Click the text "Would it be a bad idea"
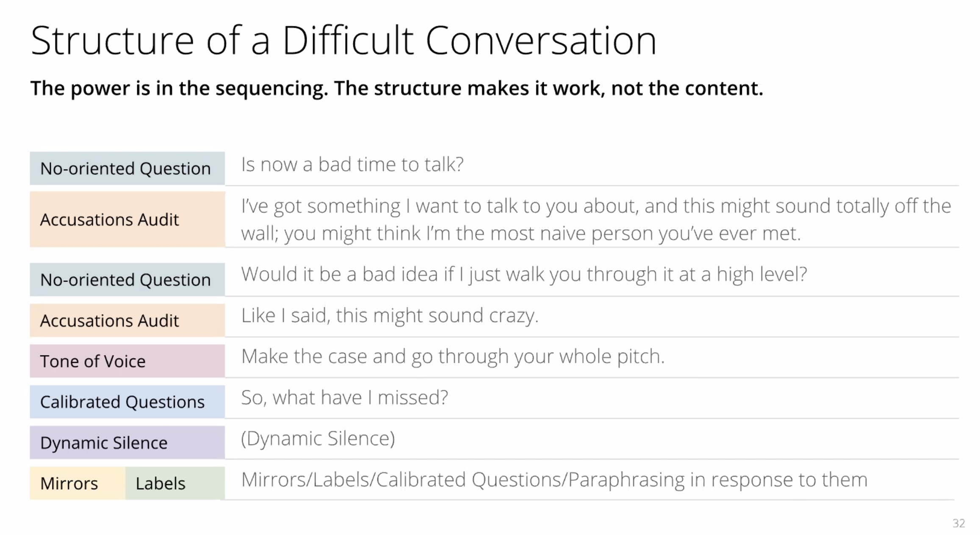 tap(524, 275)
